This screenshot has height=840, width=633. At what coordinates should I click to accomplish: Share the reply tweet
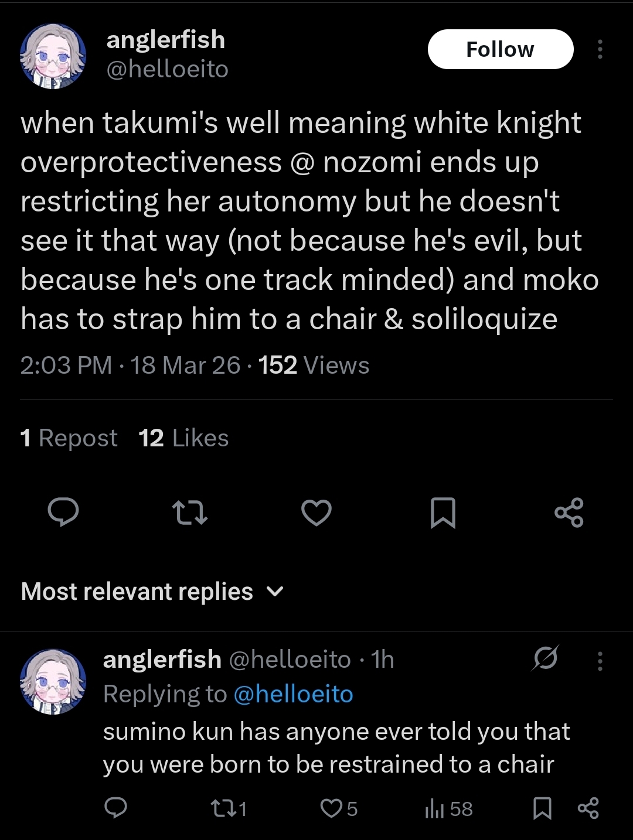click(588, 809)
